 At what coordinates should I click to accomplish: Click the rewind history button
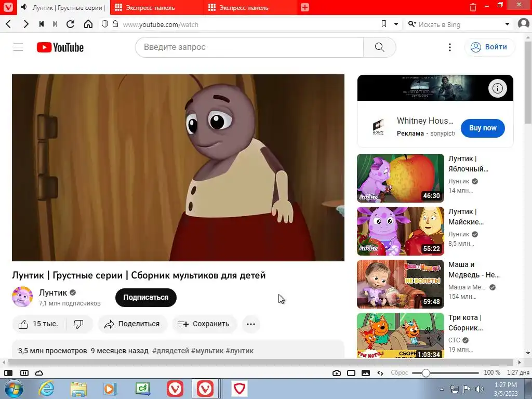click(42, 24)
